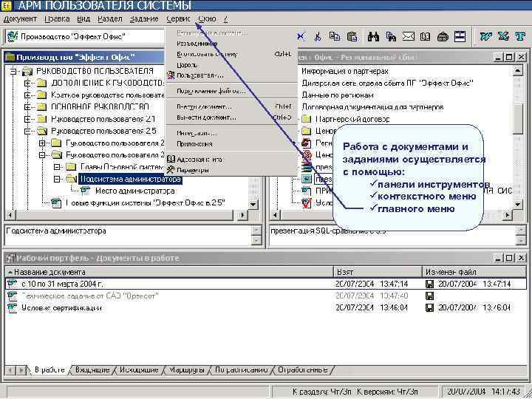The width and height of the screenshot is (532, 399).
Task: Click right pane's vertical scrollbar up arrow
Action: [517, 70]
